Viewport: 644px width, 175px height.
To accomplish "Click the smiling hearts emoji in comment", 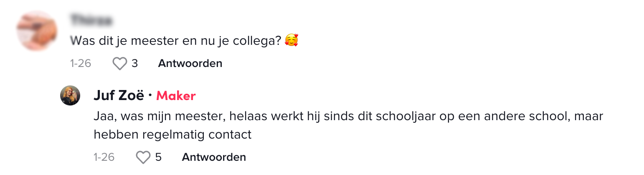I will coord(292,41).
